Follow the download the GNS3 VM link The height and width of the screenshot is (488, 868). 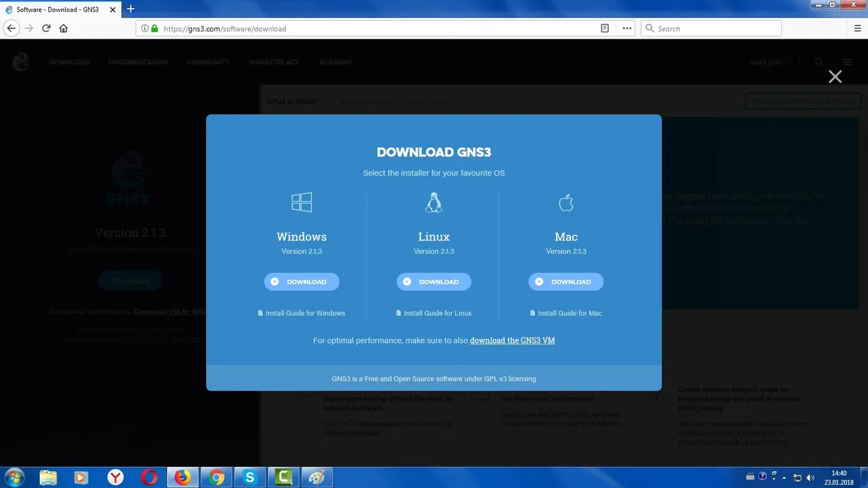pyautogui.click(x=512, y=340)
